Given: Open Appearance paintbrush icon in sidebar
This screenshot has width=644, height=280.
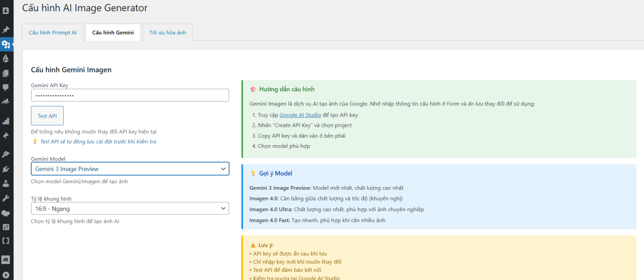Looking at the screenshot, I should point(6,154).
